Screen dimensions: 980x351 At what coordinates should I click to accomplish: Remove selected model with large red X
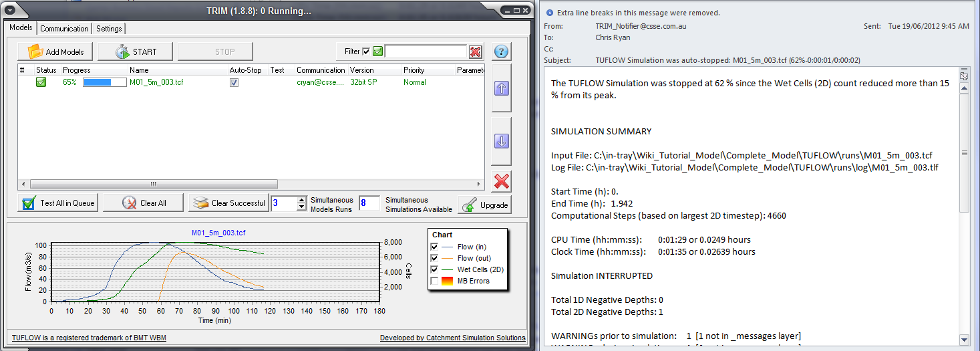pyautogui.click(x=502, y=181)
